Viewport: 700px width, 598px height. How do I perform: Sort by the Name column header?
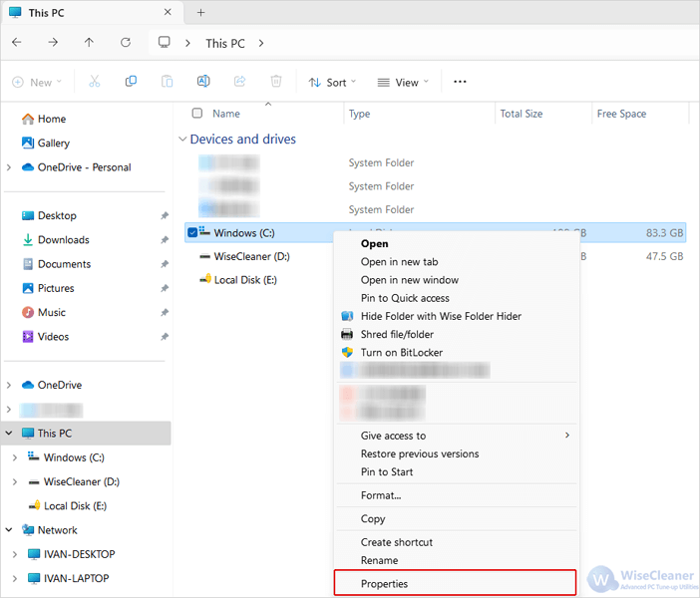tap(226, 114)
